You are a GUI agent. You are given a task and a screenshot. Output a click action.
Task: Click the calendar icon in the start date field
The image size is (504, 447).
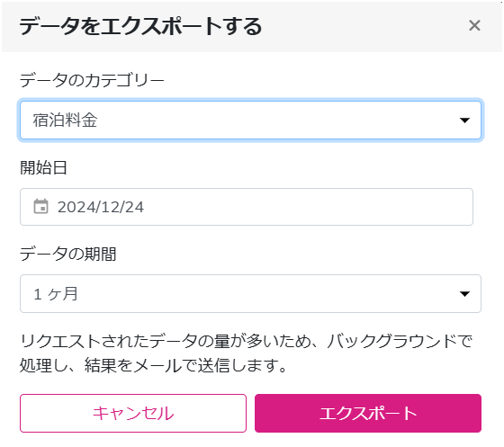pos(40,207)
